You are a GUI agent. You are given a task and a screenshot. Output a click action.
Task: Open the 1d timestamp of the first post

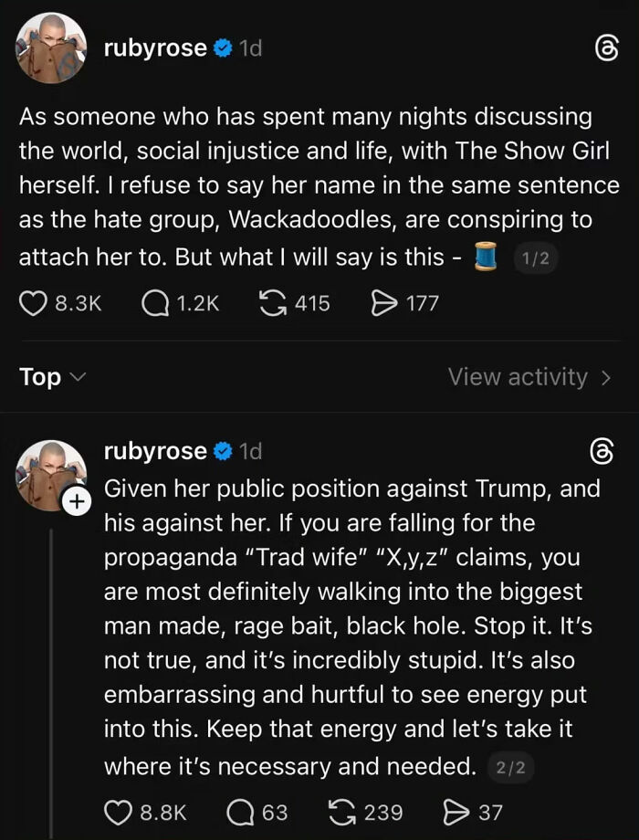tap(252, 47)
